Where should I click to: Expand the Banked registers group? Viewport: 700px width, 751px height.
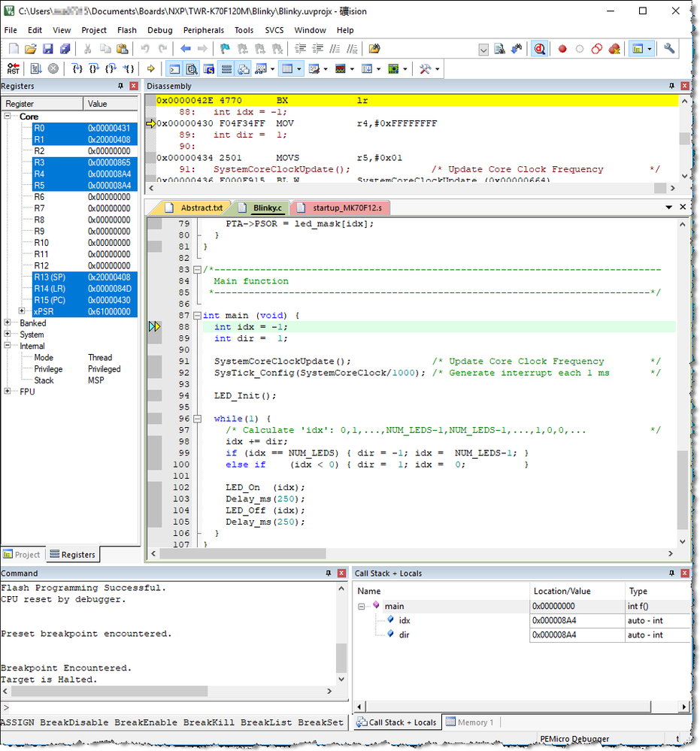point(8,323)
